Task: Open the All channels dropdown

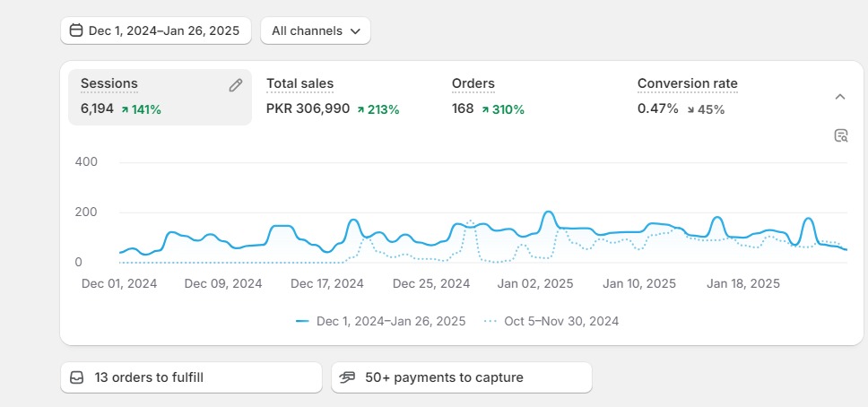Action: 316,30
